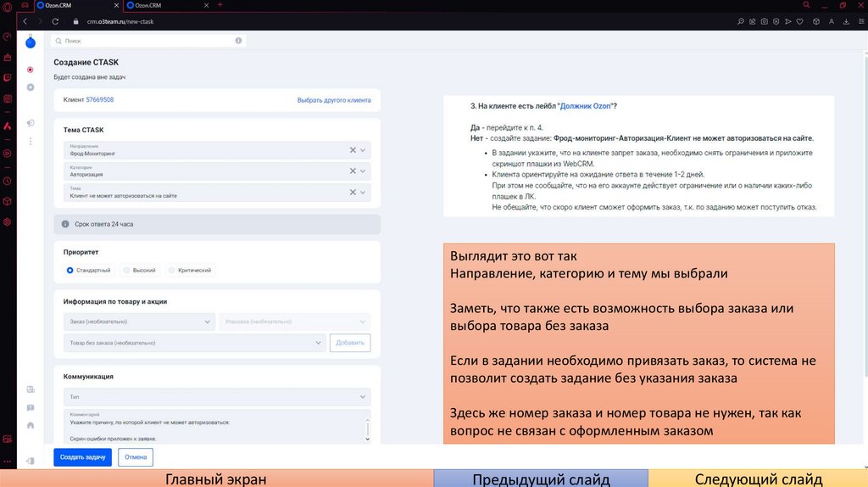Click the ad-blocker shield icon in address bar
Screen dimensions: 868x487
tap(776, 21)
